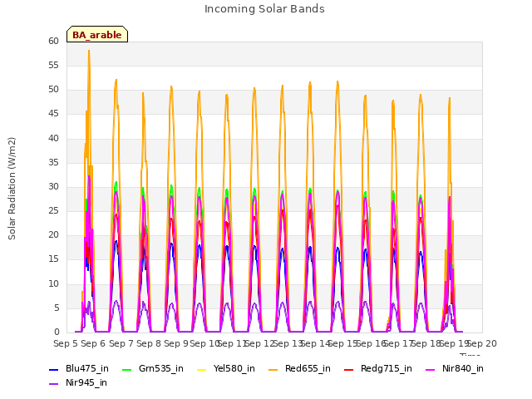Image resolution: width=532 pixels, height=399 pixels.
Task: Click the yellow Yel580_in legend swatch
Action: coord(201,369)
